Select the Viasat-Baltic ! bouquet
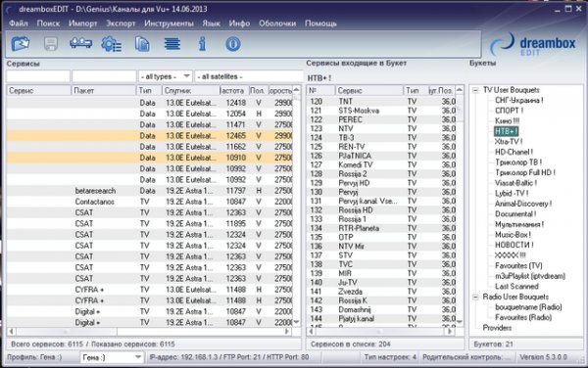The image size is (588, 368). pos(515,183)
